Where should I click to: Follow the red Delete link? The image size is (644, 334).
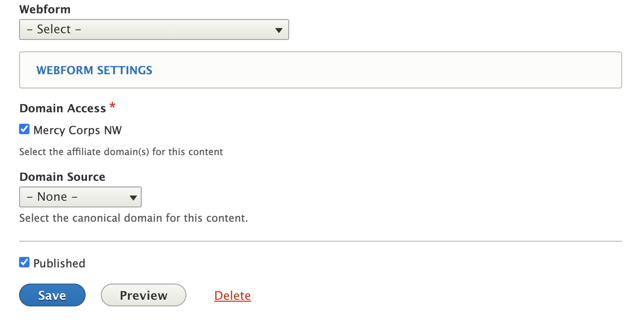tap(233, 295)
